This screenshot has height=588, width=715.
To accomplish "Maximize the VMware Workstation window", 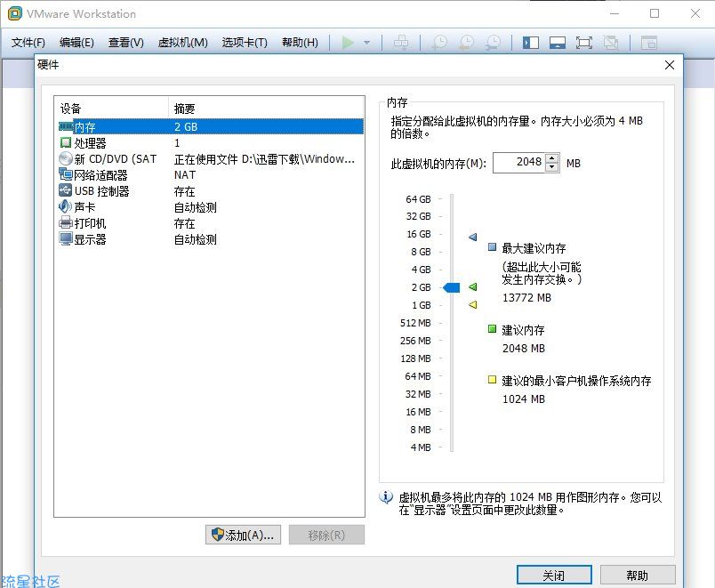I will coord(655,13).
